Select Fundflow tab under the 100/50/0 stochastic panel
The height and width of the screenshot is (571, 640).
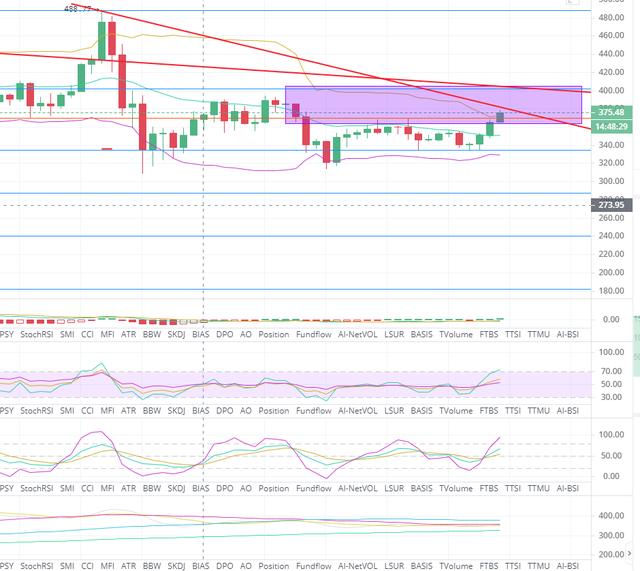314,488
